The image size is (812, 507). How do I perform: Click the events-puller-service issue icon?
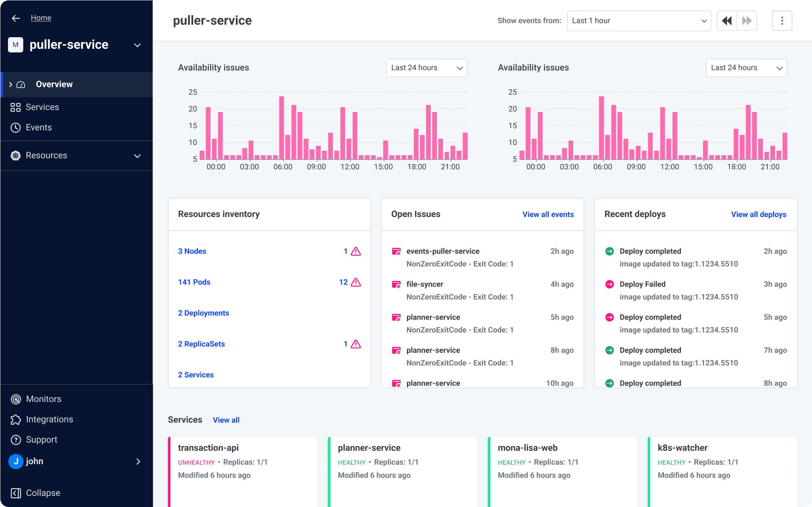point(396,251)
